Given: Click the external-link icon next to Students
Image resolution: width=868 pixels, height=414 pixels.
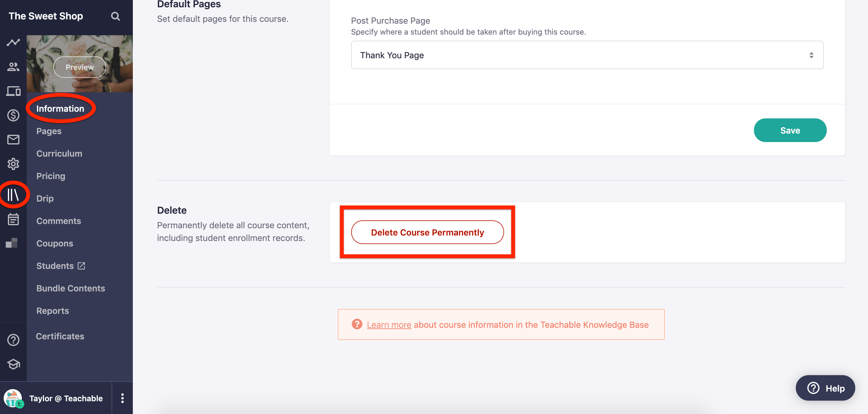Looking at the screenshot, I should click(81, 266).
